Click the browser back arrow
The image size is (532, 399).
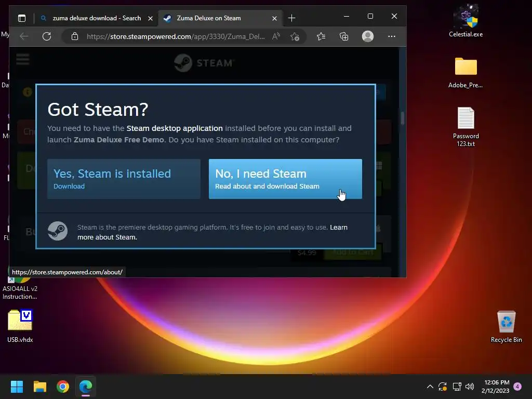pyautogui.click(x=24, y=36)
